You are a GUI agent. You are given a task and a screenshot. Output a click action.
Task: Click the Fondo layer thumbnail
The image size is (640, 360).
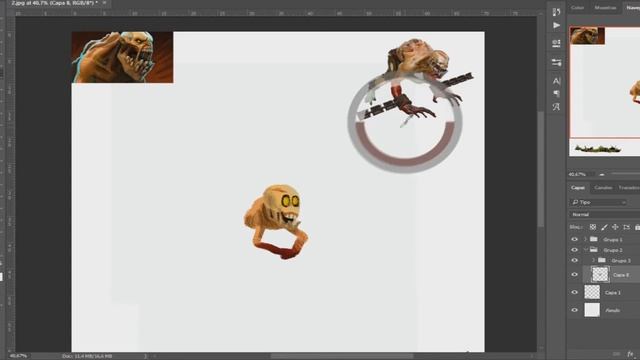pyautogui.click(x=592, y=310)
